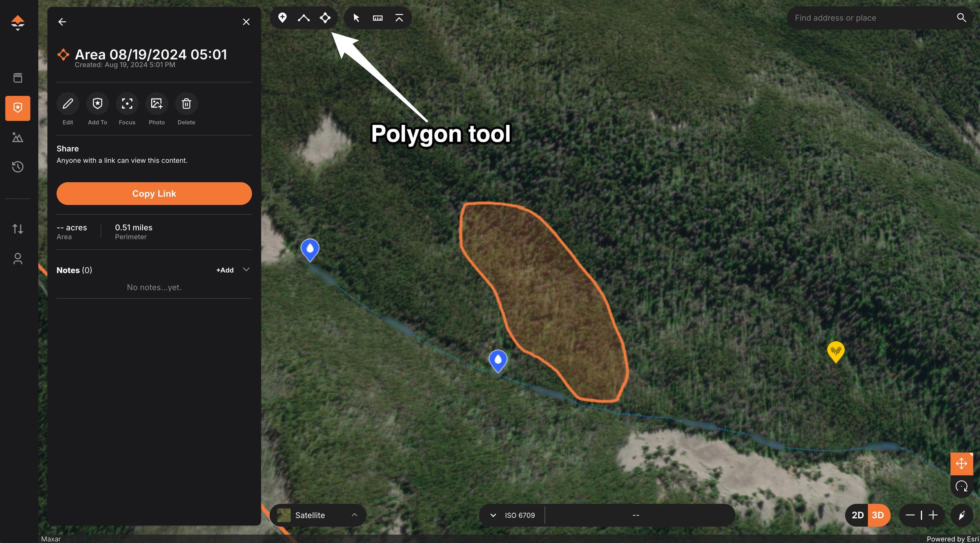Open the distance measure tool
This screenshot has width=980, height=543.
tap(377, 18)
